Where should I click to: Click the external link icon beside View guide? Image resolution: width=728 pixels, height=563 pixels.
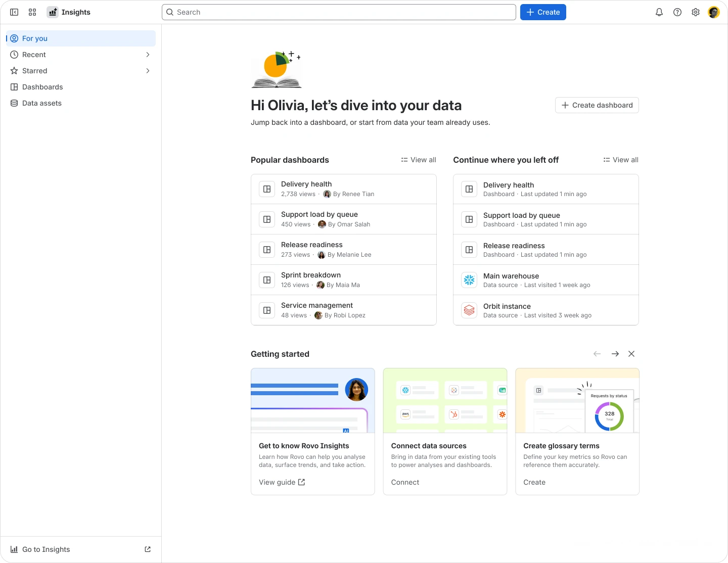pyautogui.click(x=301, y=482)
